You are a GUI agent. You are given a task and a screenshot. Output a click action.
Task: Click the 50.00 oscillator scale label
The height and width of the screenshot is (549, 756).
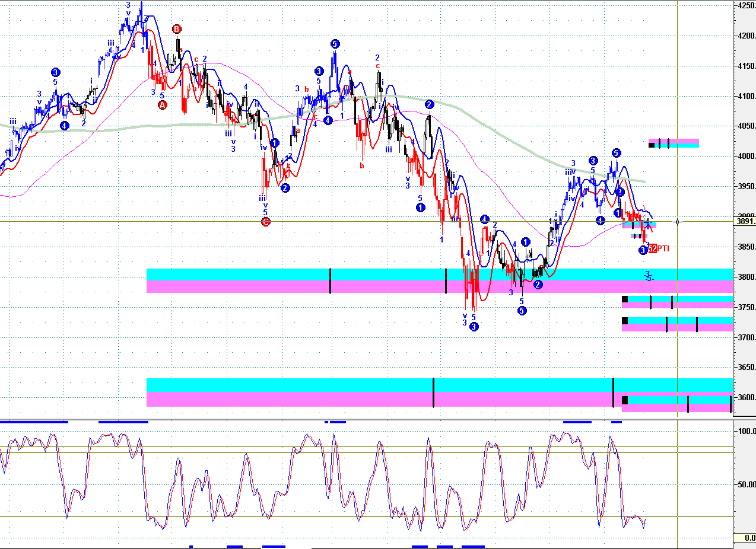click(746, 484)
